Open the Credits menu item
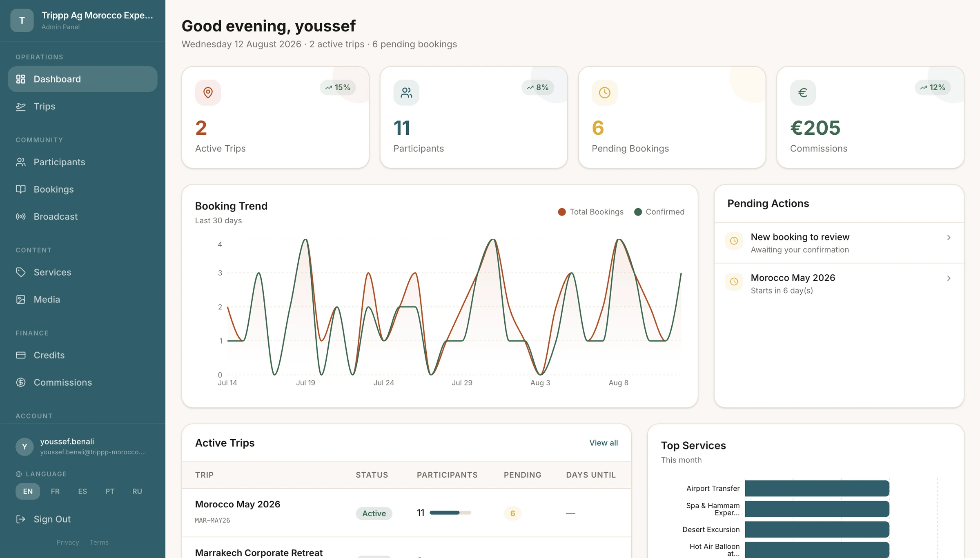980x558 pixels. (x=82, y=355)
